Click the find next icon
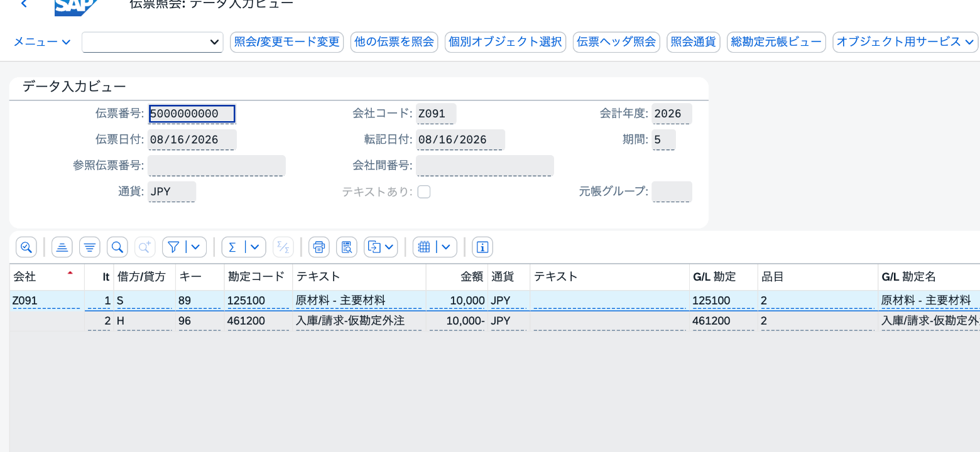980x452 pixels. tap(145, 247)
